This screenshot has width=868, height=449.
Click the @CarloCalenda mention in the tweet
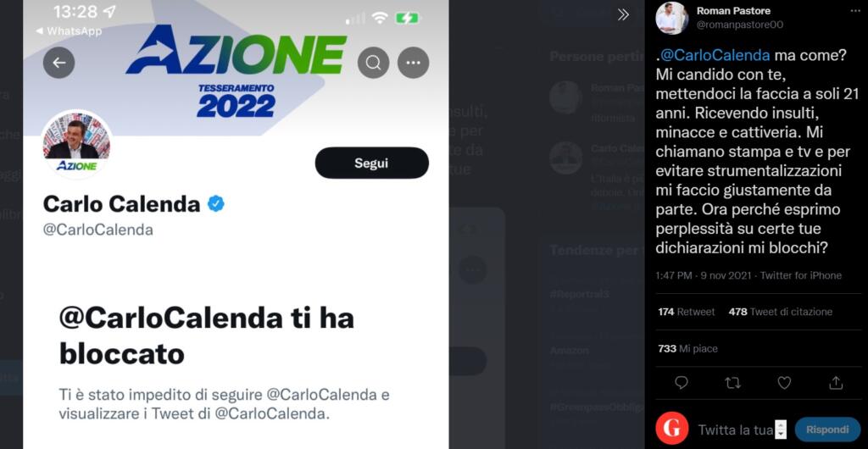coord(715,55)
